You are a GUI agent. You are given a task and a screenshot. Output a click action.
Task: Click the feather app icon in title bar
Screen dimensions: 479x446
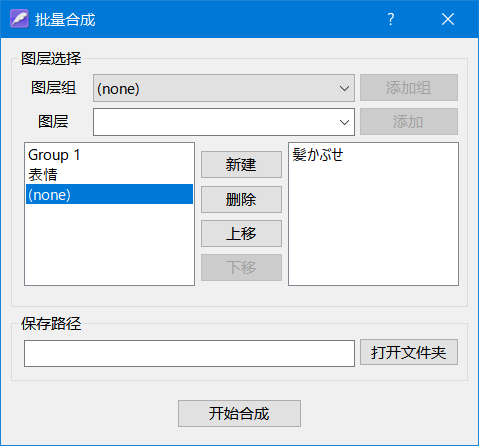[19, 18]
